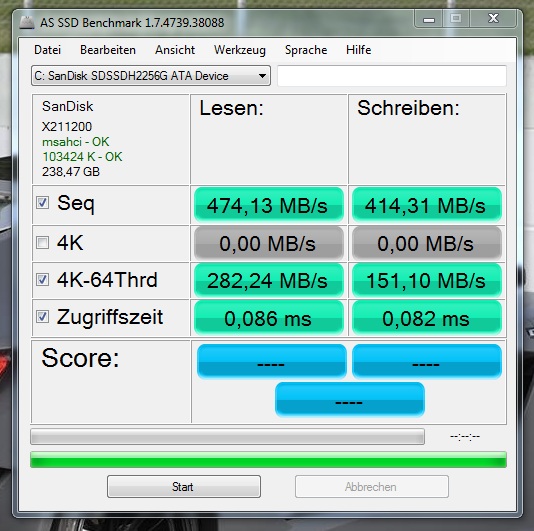
Task: Expand the SanDisk SDSSDH2256G drive dropdown
Action: click(151, 76)
